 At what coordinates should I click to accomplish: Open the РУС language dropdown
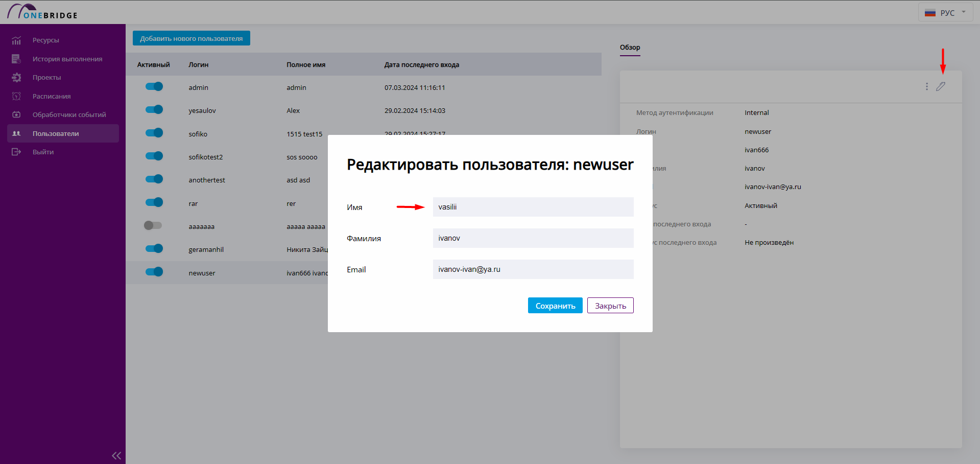click(x=946, y=13)
